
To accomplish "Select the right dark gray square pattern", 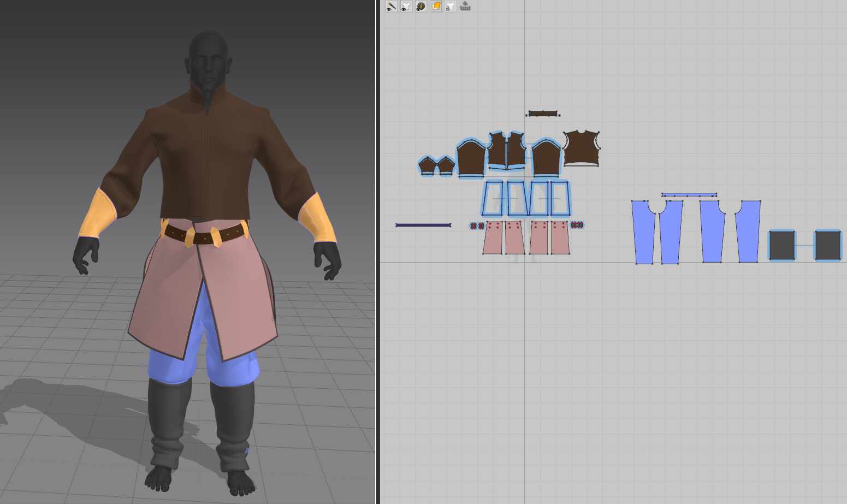I will (827, 245).
